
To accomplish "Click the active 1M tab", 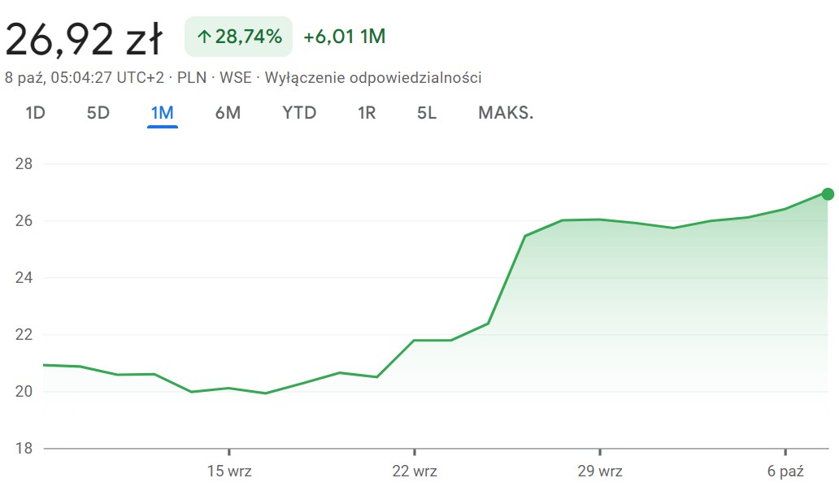I will click(x=163, y=113).
